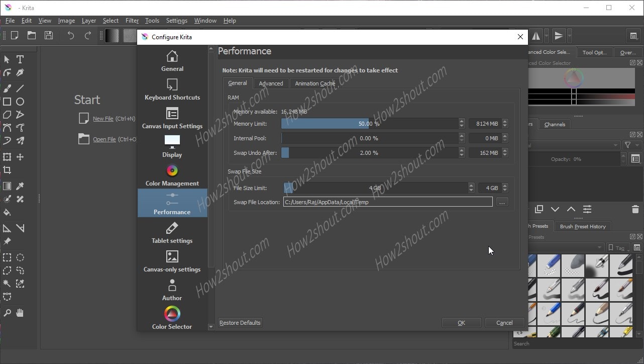Click the File Size Limit GiB spinbox
Screen dimensions: 644x364
(493, 188)
